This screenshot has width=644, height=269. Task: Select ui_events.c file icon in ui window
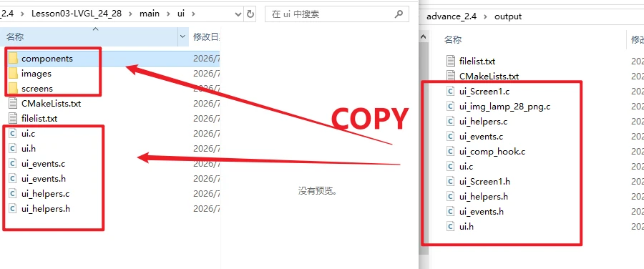pyautogui.click(x=13, y=163)
